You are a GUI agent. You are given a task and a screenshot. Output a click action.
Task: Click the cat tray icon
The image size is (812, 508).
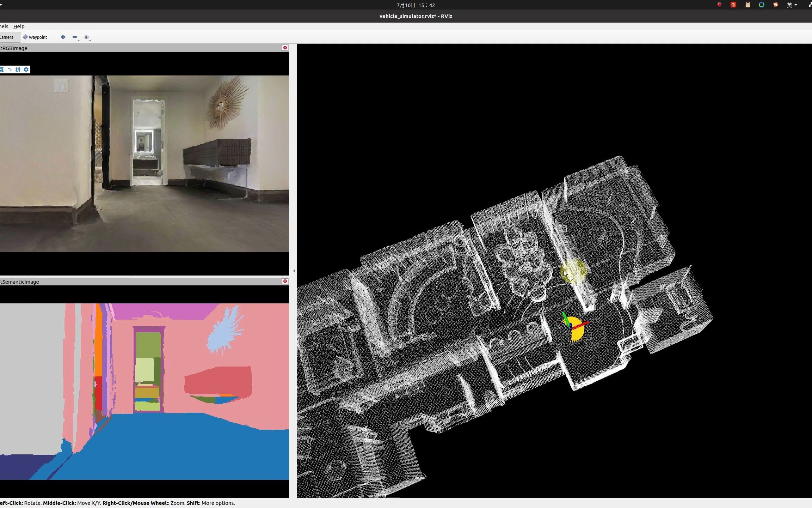pos(748,5)
